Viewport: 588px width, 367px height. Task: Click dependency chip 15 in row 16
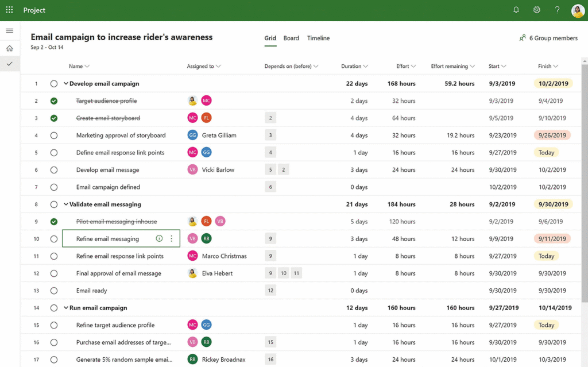click(x=270, y=342)
